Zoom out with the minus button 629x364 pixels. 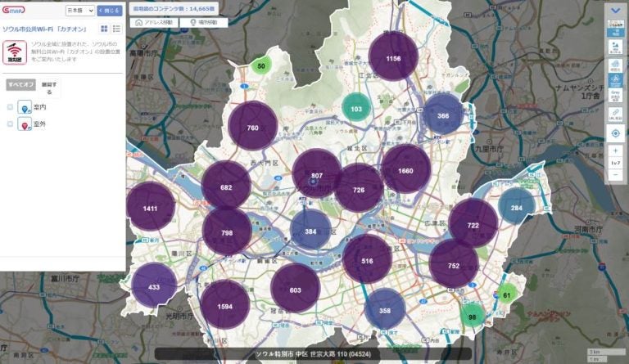pyautogui.click(x=615, y=174)
